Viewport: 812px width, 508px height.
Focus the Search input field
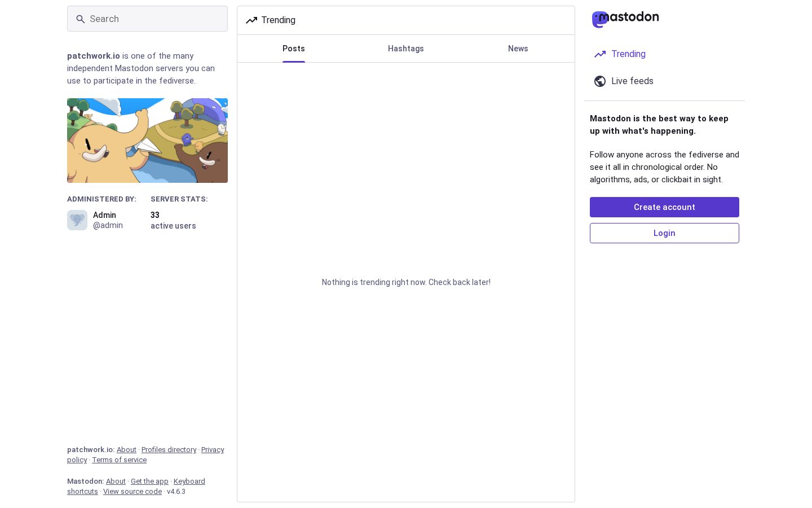147,19
